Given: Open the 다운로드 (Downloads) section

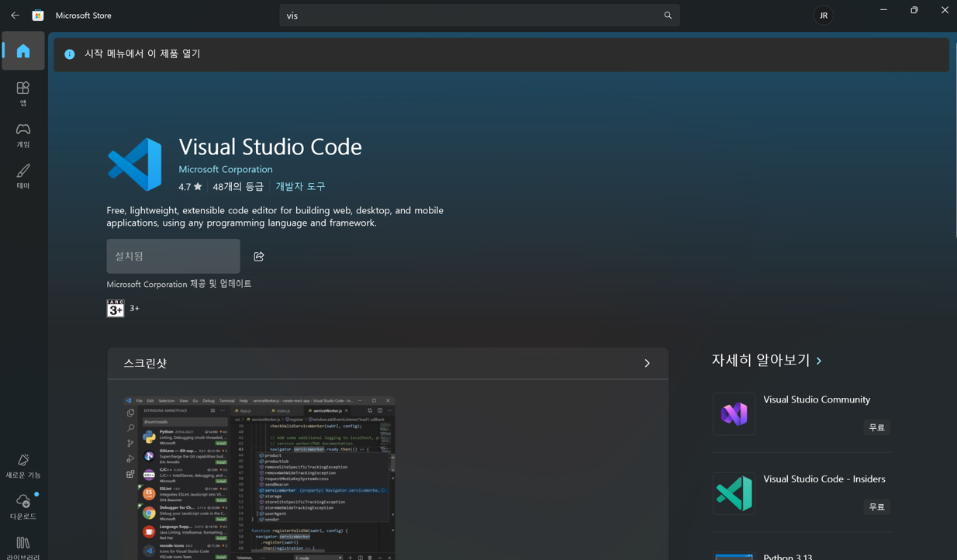Looking at the screenshot, I should pos(23,506).
